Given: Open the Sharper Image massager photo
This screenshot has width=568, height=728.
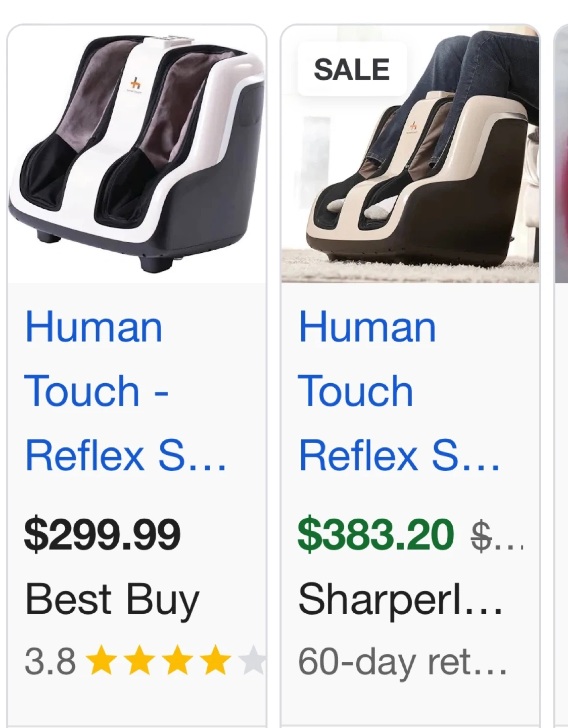Looking at the screenshot, I should [410, 154].
